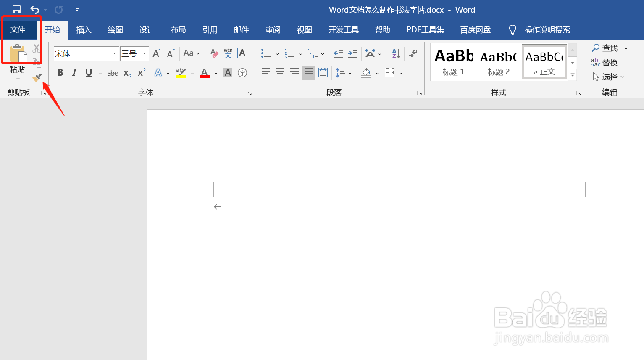Click the Asian Layout icon
Screen dimensions: 644x360
[x=370, y=53]
